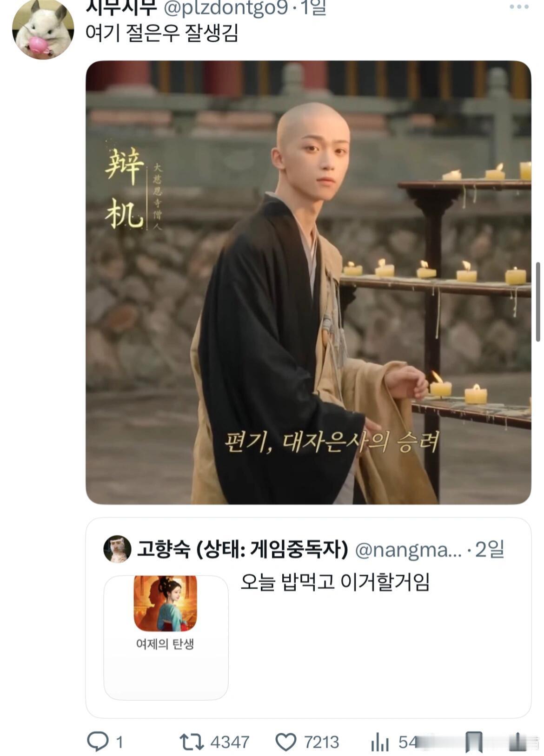The image size is (544, 756).
Task: View the 7213 likes count
Action: point(322,742)
